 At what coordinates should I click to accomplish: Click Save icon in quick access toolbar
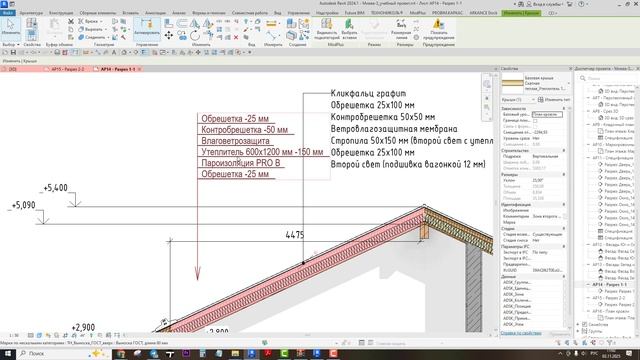[13, 53]
